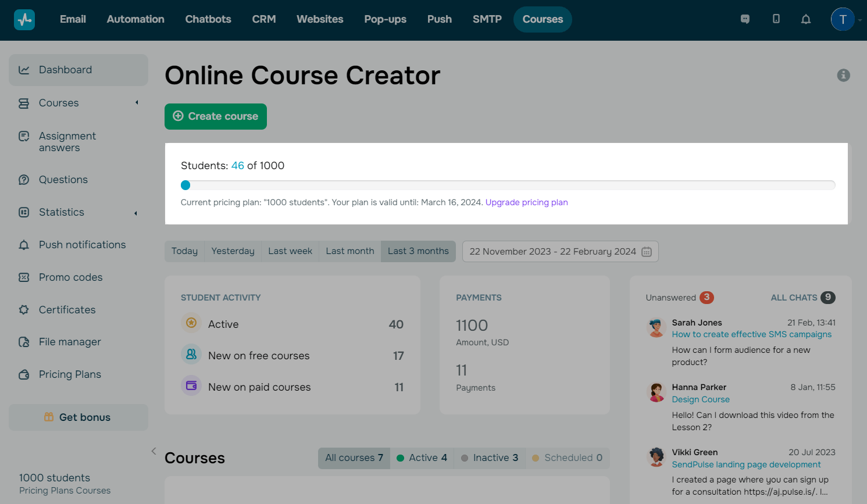Switch to the Automation top menu
867x504 pixels.
[135, 19]
